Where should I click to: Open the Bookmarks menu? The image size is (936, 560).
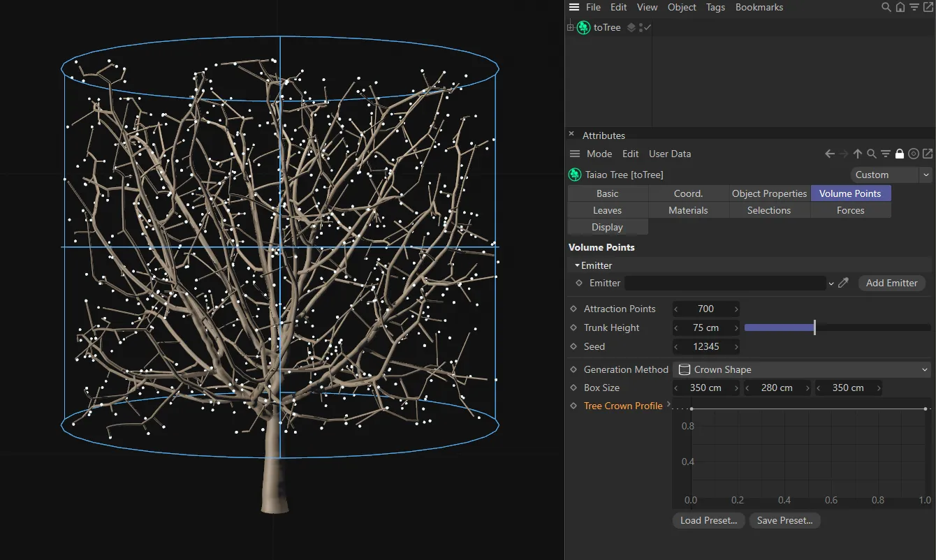click(x=759, y=7)
